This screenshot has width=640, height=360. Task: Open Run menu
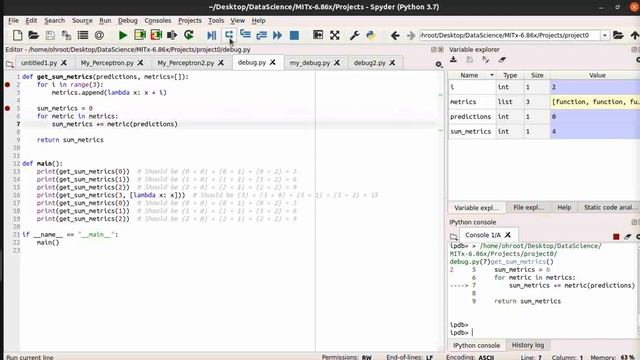(105, 20)
